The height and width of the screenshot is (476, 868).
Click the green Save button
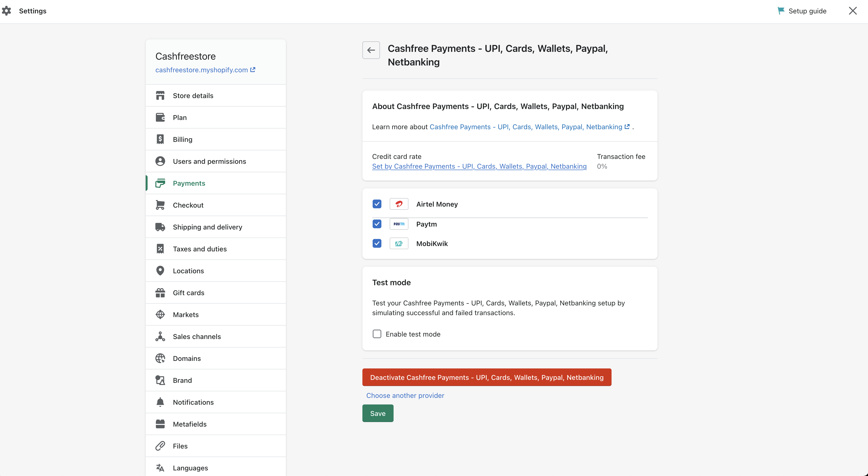click(378, 413)
